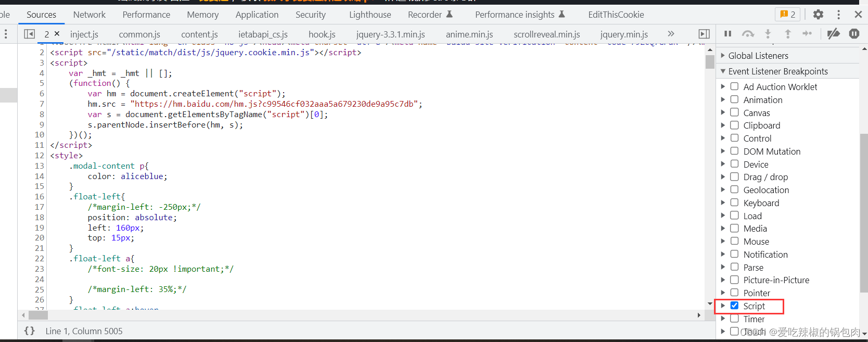
Task: Close the file tab named 2
Action: pos(57,34)
